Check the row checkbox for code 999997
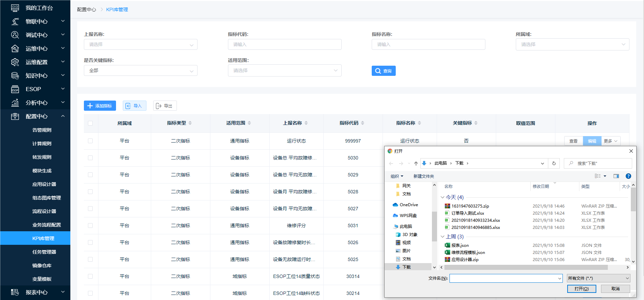Viewport: 644px width, 300px height. [x=90, y=141]
